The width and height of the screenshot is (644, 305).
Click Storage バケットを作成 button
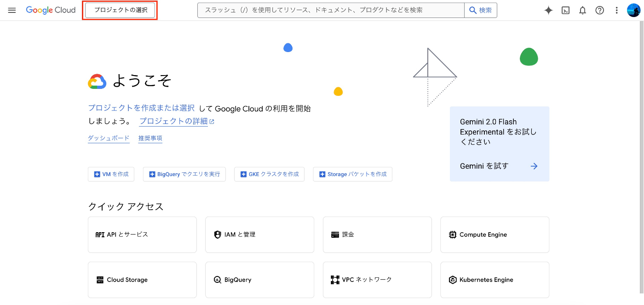[352, 174]
